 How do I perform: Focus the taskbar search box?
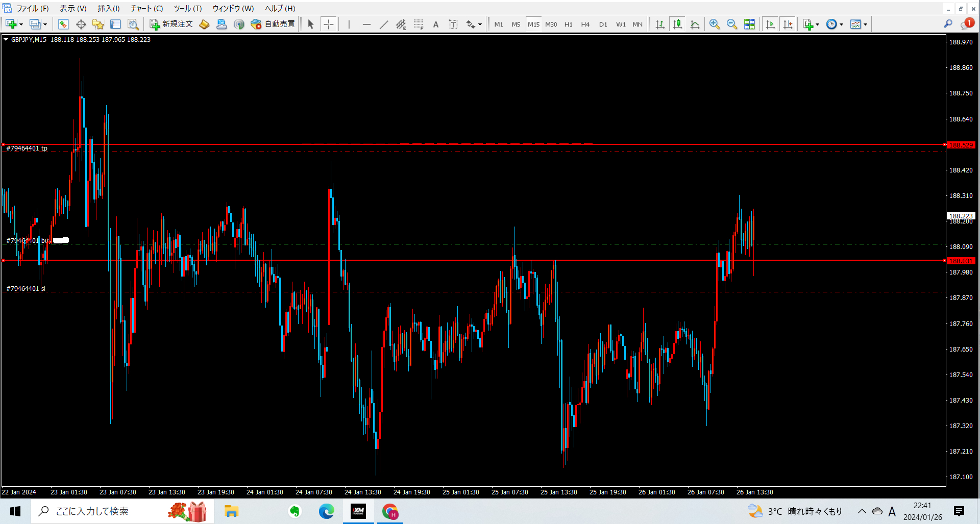[122, 511]
